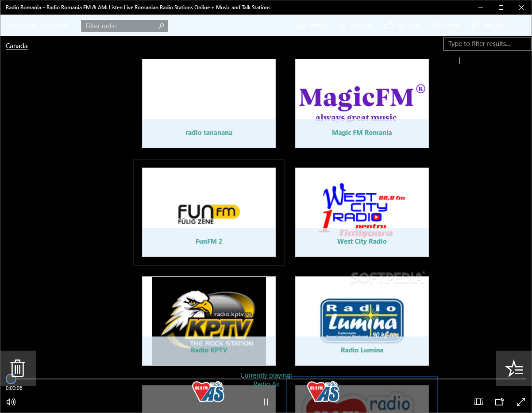532x413 pixels.
Task: Click the search magnifier in the filter box
Action: [x=161, y=26]
